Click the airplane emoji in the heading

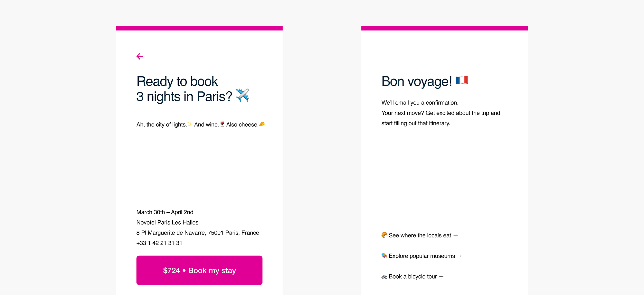[242, 95]
